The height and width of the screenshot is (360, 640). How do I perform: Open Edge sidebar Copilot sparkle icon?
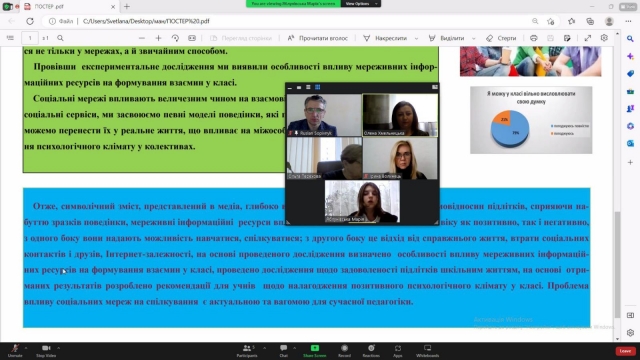(x=630, y=56)
